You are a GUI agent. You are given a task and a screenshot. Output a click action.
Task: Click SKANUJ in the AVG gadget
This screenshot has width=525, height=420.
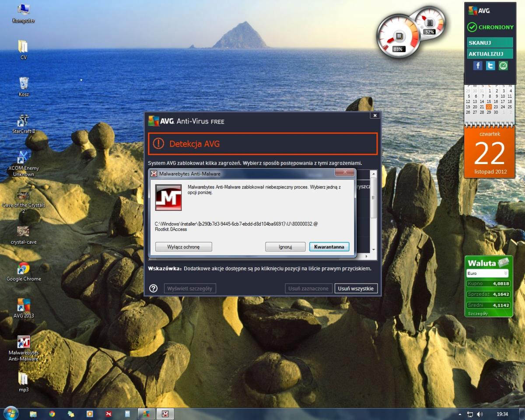pos(490,43)
